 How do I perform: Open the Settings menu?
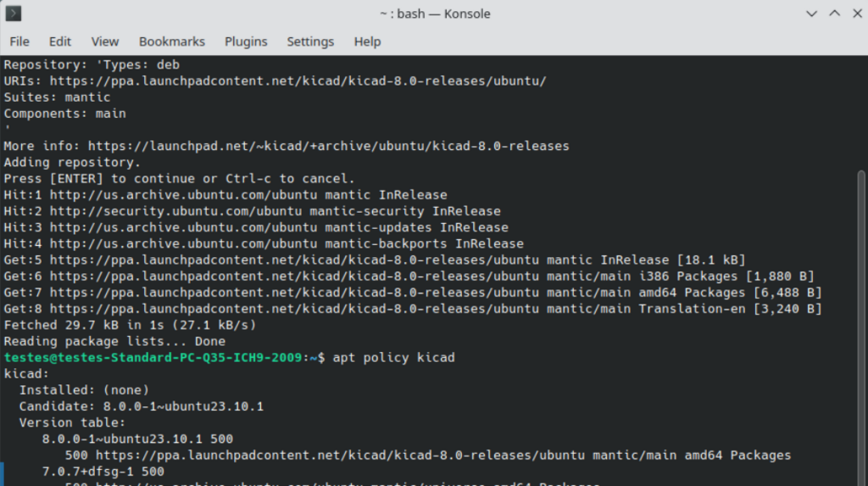click(x=310, y=42)
